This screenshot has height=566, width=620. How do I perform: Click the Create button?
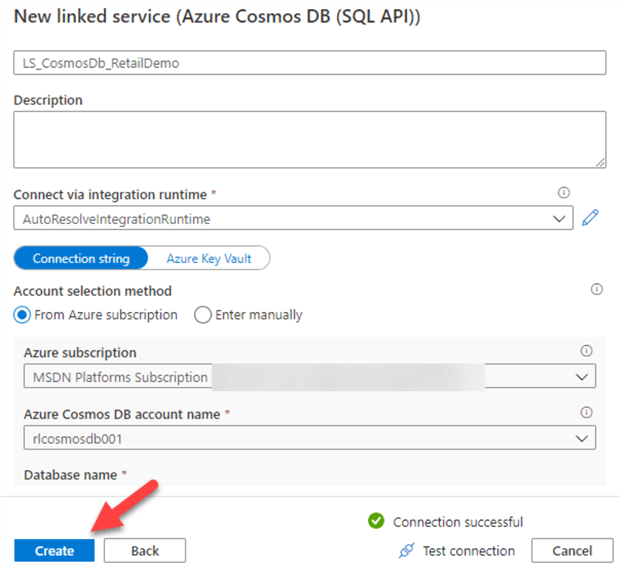click(x=55, y=551)
